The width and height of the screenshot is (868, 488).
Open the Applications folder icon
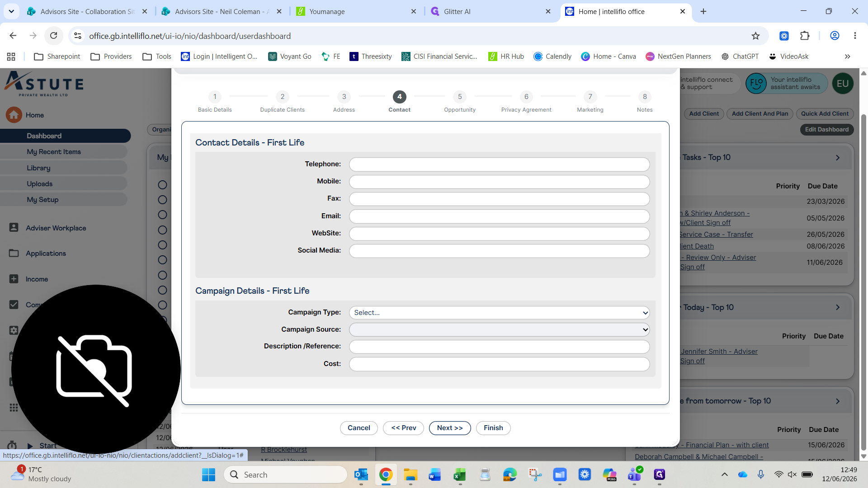point(14,253)
